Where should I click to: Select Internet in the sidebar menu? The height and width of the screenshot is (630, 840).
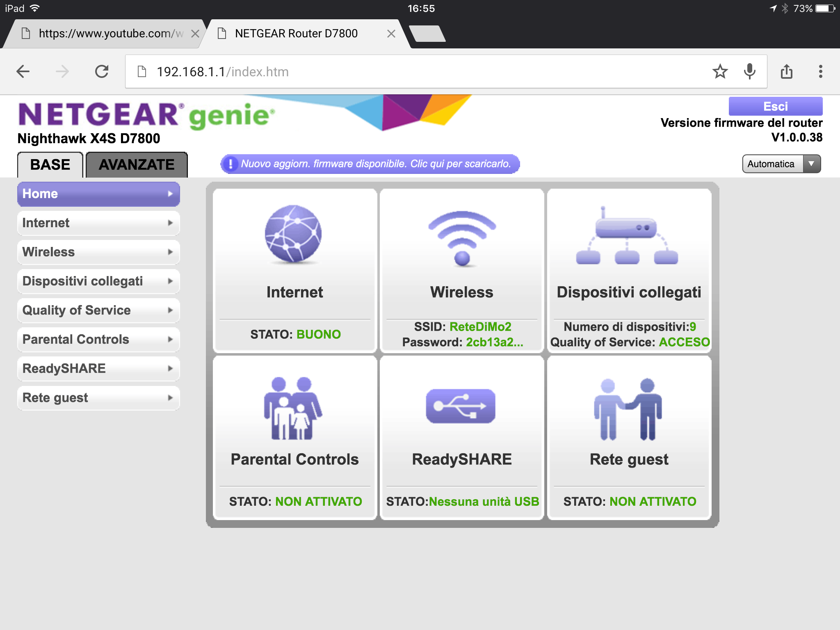[x=98, y=223]
